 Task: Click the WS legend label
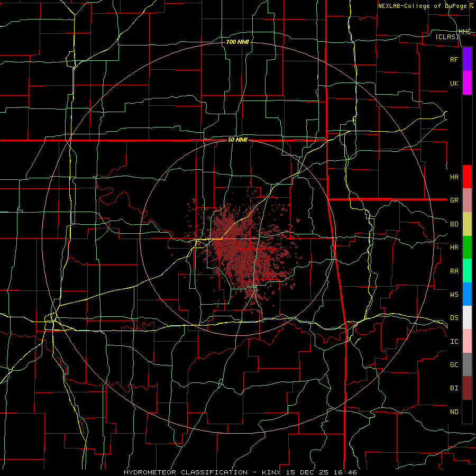point(454,295)
